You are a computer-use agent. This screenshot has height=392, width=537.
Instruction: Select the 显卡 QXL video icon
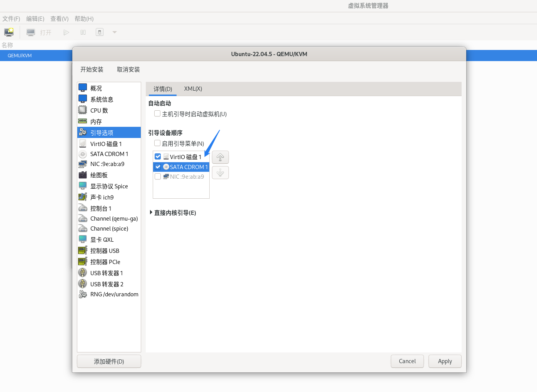(x=83, y=239)
